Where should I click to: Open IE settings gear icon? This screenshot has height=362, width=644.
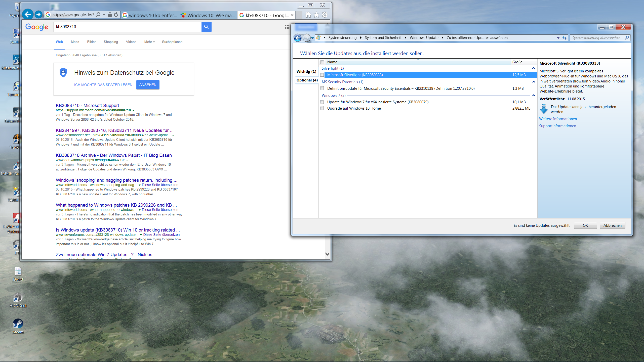tap(325, 15)
